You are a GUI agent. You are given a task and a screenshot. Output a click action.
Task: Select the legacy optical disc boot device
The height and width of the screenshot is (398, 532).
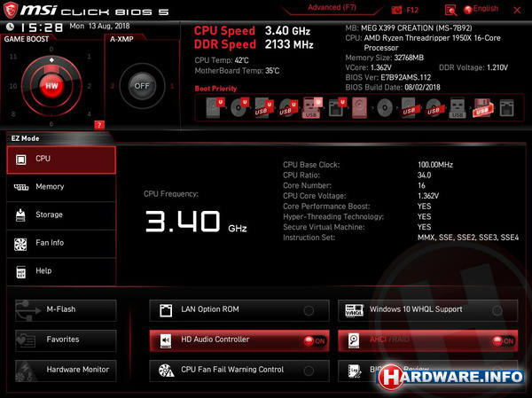click(x=385, y=108)
